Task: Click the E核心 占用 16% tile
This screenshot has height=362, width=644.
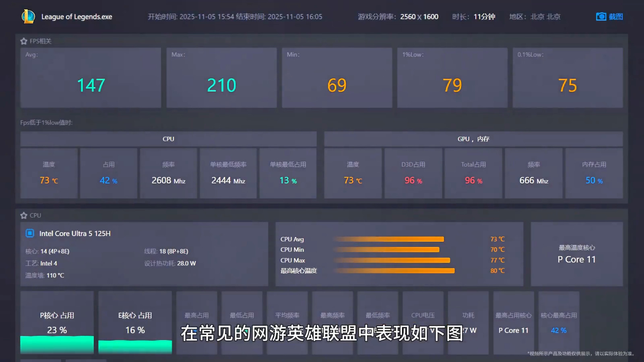Action: pos(135,323)
